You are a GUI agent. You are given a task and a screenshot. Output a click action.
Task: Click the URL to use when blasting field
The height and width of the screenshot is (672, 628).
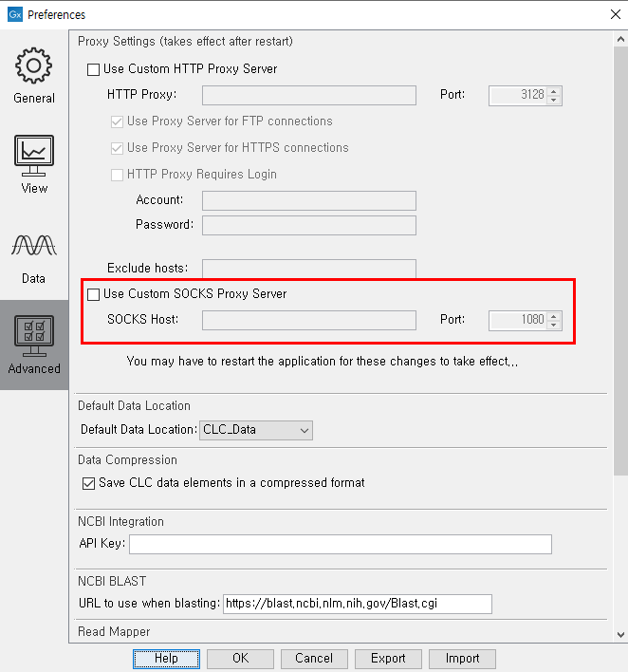(x=358, y=604)
